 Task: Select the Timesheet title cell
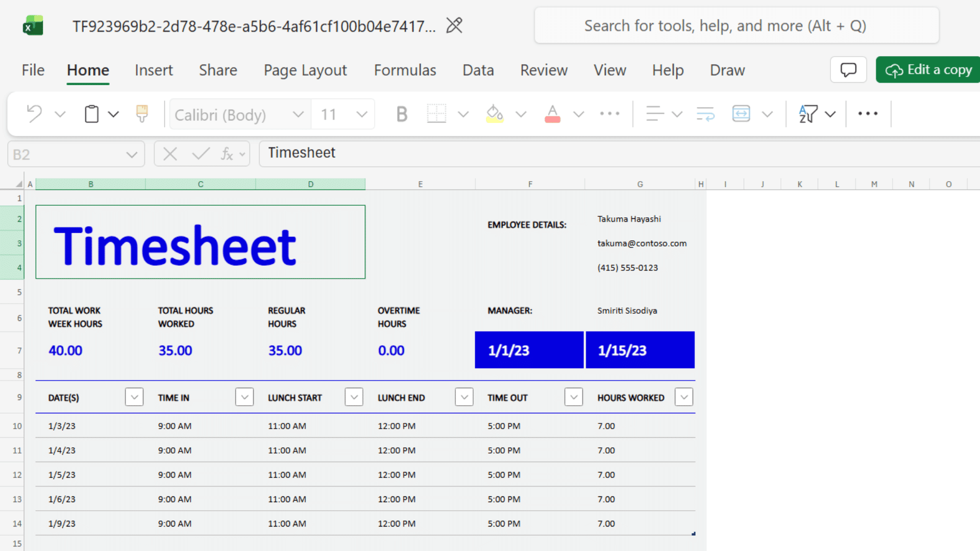coord(201,242)
